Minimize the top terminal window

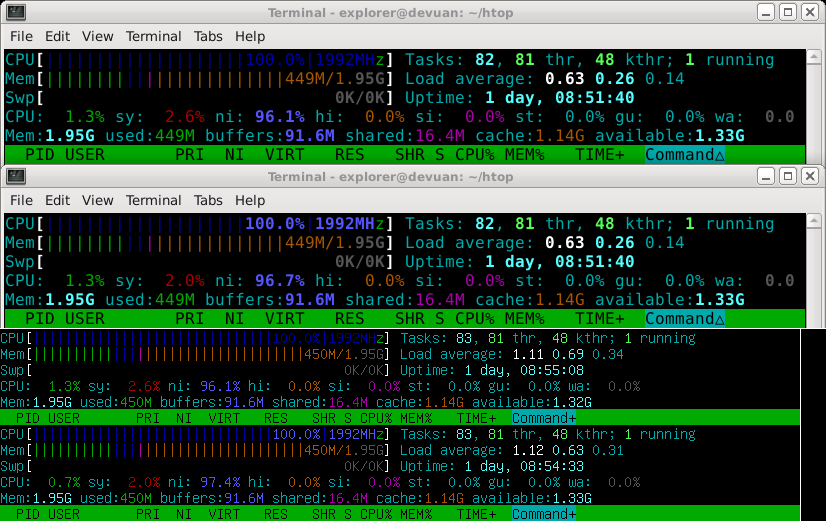click(x=766, y=12)
